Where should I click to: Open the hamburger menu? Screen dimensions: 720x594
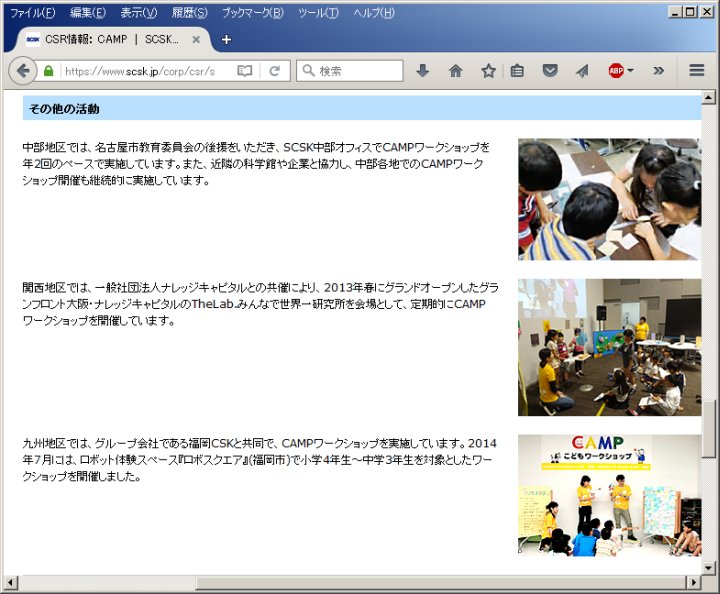pos(697,71)
